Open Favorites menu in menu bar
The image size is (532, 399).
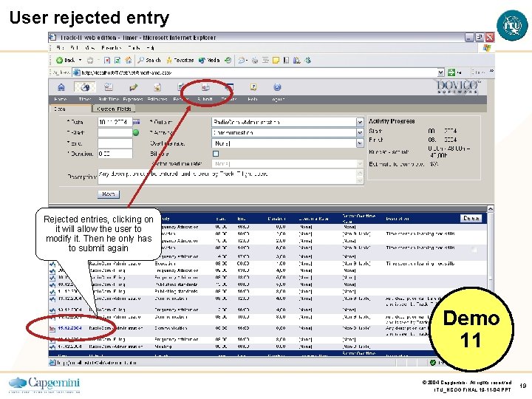tap(112, 48)
